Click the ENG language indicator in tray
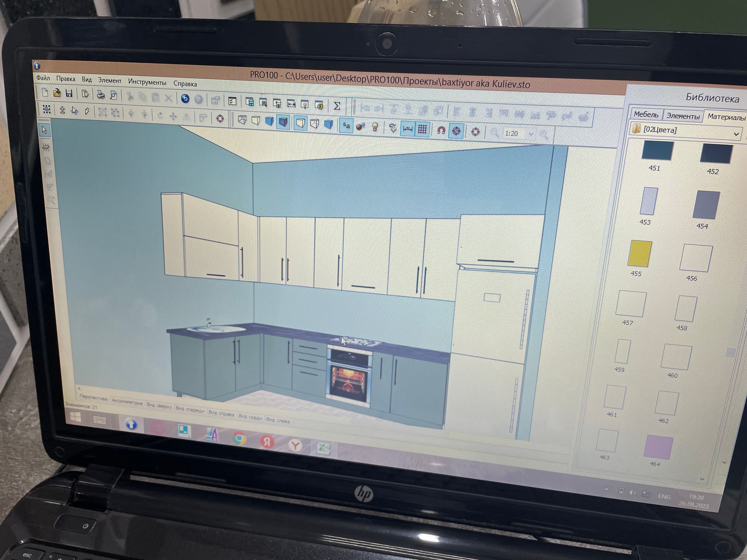The height and width of the screenshot is (560, 747). point(664,496)
